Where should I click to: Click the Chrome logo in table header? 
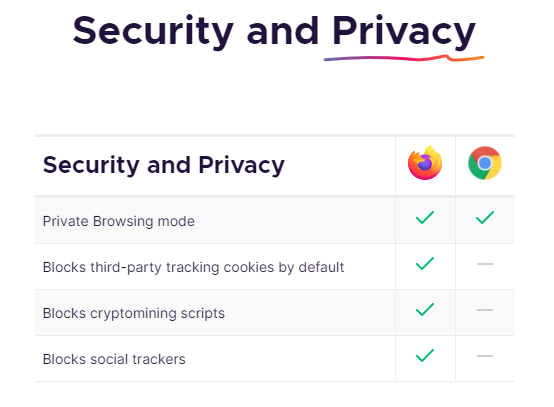(485, 163)
